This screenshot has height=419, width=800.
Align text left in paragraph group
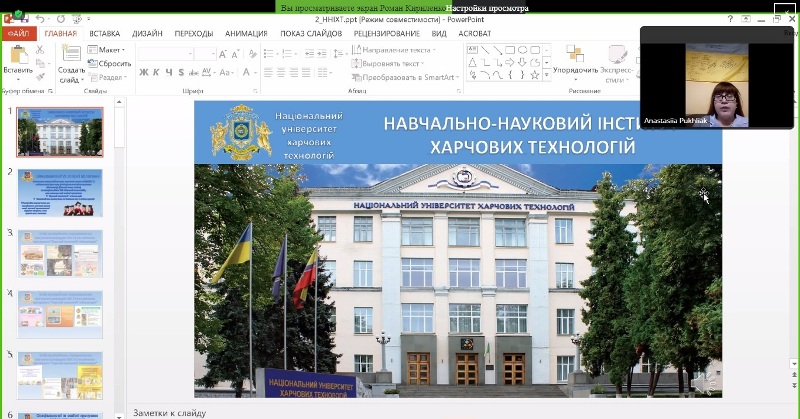[x=268, y=73]
